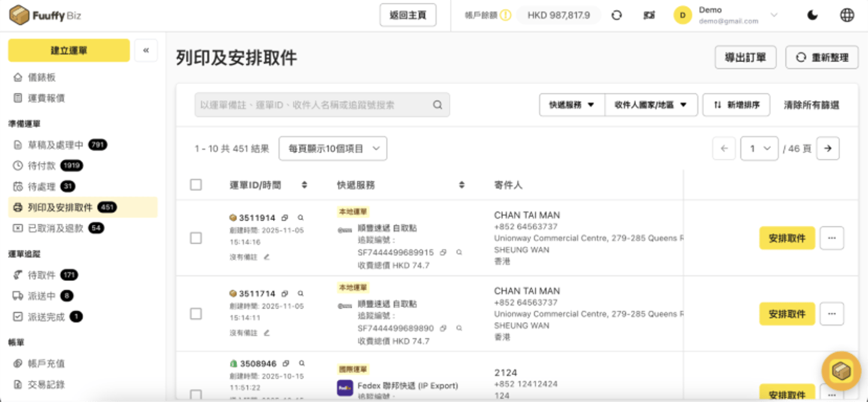Open the 快遞服務 filter dropdown
Screen dimensions: 868x402
pos(571,105)
